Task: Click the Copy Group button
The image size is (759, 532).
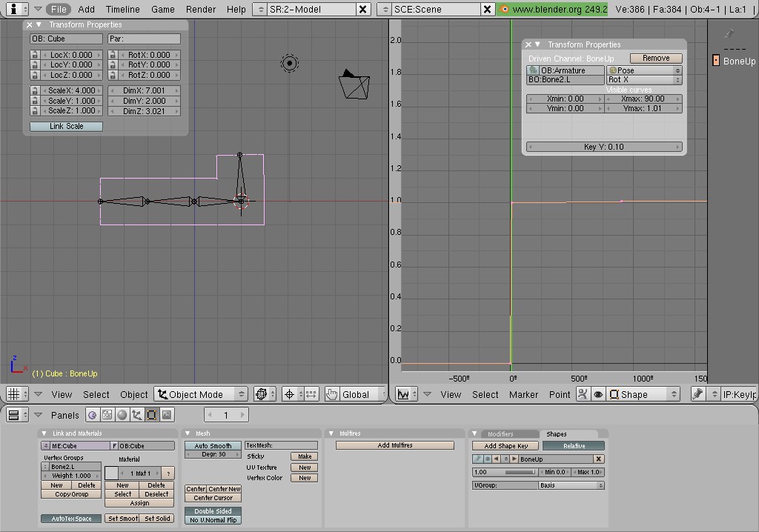Action: 71,494
